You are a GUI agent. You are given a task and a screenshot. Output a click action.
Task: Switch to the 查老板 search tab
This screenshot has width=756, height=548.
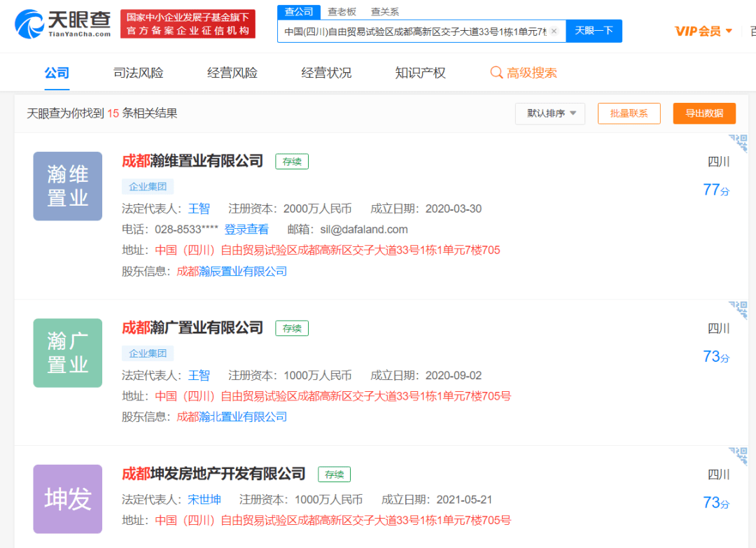(x=342, y=11)
